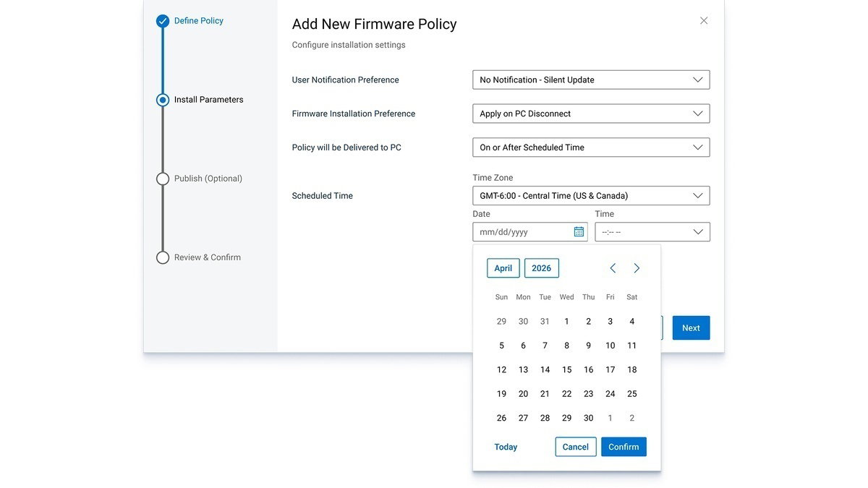Select April 20 in the calendar
Screen dimensions: 868x488
point(524,394)
